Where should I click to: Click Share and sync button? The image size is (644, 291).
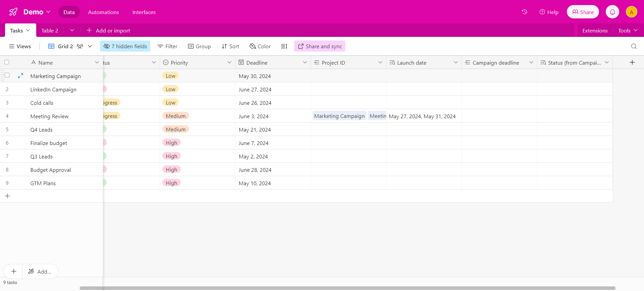point(320,46)
